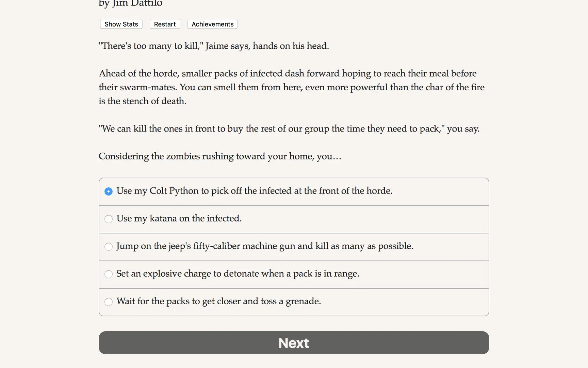
Task: Choose the katana option radio button
Action: pos(109,219)
